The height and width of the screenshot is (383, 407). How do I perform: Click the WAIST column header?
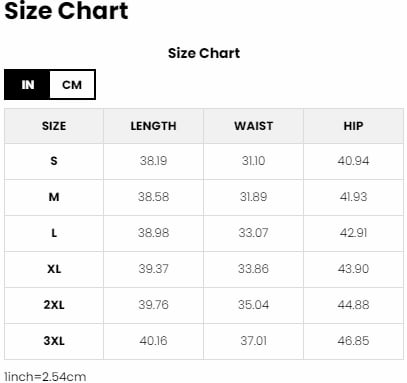coord(253,126)
